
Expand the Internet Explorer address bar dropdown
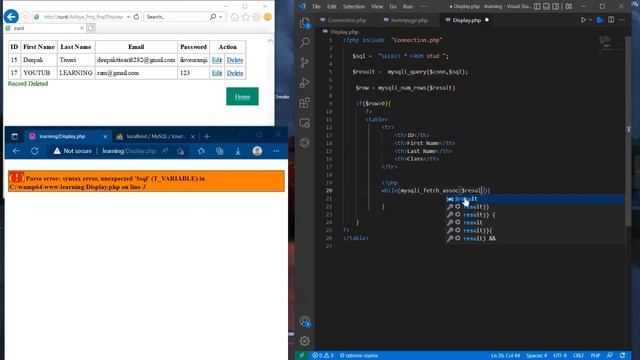click(x=128, y=17)
